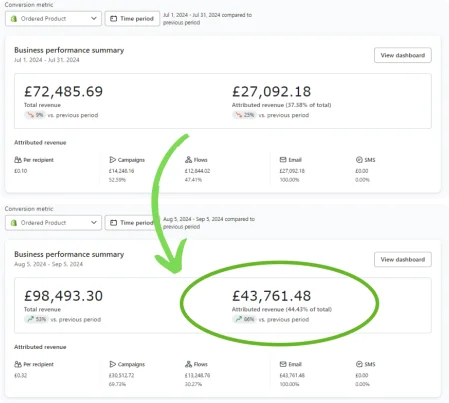Click the chevron arrow on top dropdown
The width and height of the screenshot is (449, 403).
click(x=94, y=18)
